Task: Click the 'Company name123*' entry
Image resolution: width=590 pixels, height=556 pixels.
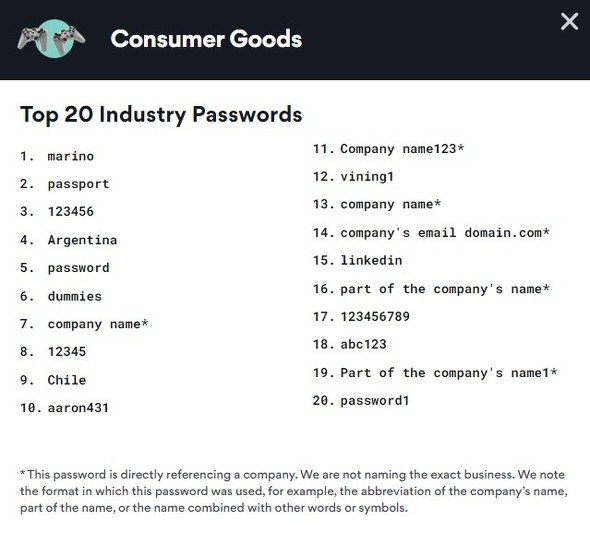Action: click(x=402, y=149)
